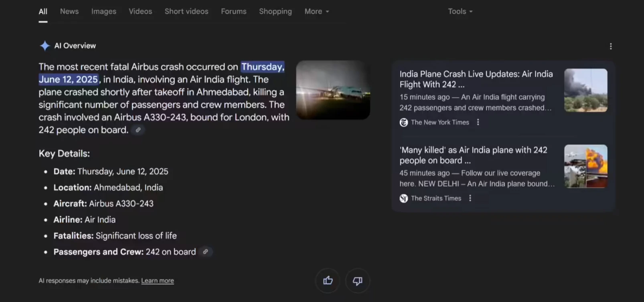The height and width of the screenshot is (302, 644).
Task: Open AI Overview three-dot options menu
Action: (x=611, y=47)
